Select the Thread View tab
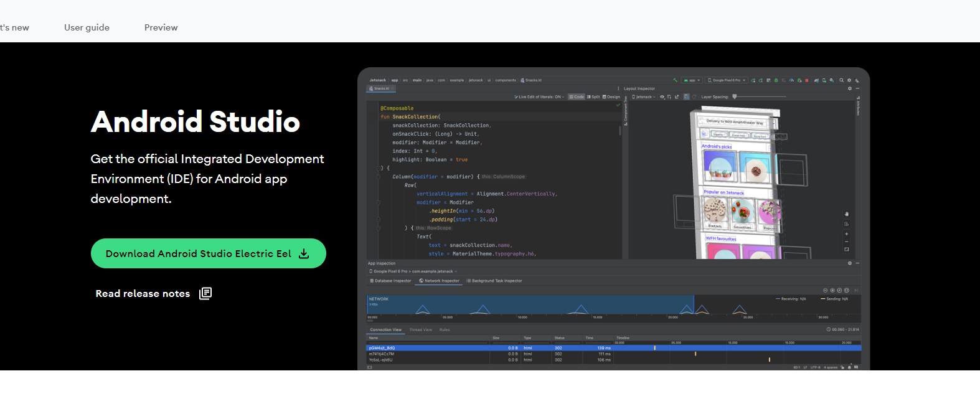Viewport: 980px width, 404px height. [x=421, y=330]
